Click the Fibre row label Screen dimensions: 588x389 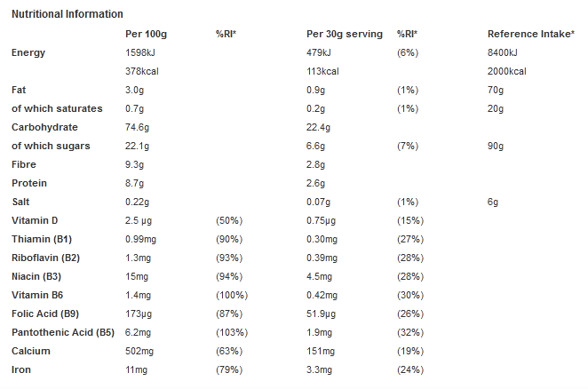pos(25,164)
